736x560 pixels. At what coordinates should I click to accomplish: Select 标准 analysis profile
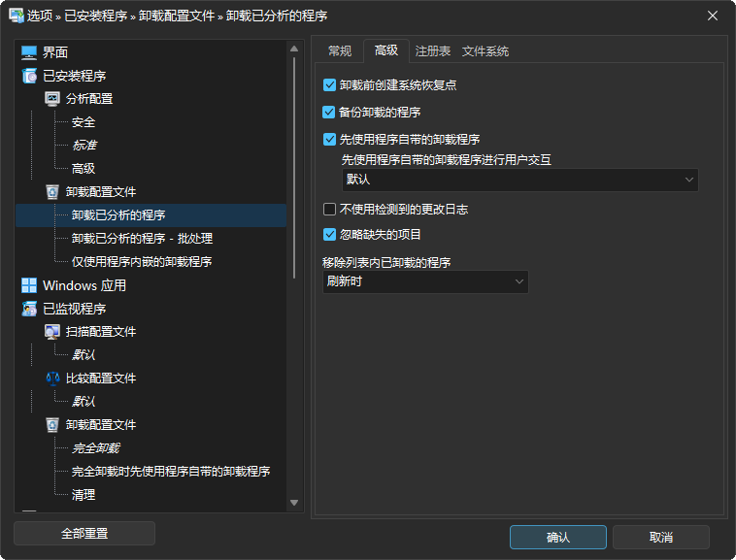tap(84, 146)
